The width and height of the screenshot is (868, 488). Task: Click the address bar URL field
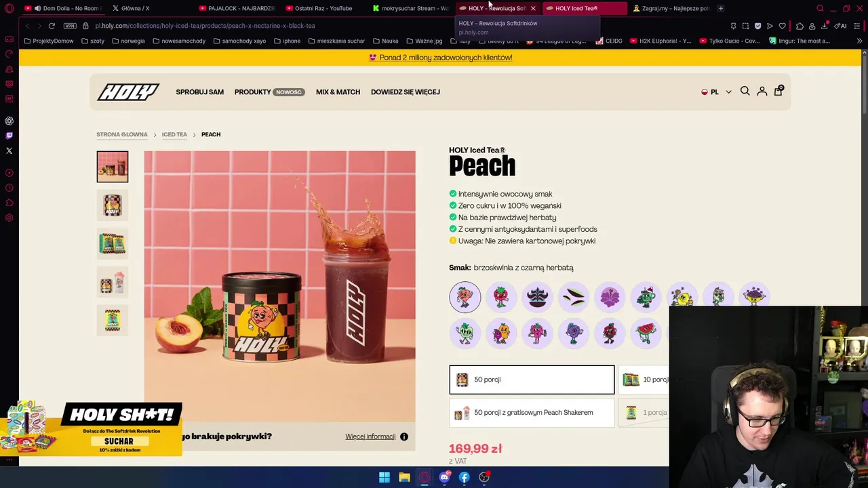[x=407, y=26]
